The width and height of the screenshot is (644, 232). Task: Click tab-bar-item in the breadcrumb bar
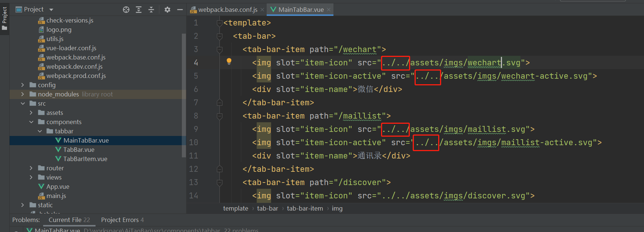tap(305, 208)
